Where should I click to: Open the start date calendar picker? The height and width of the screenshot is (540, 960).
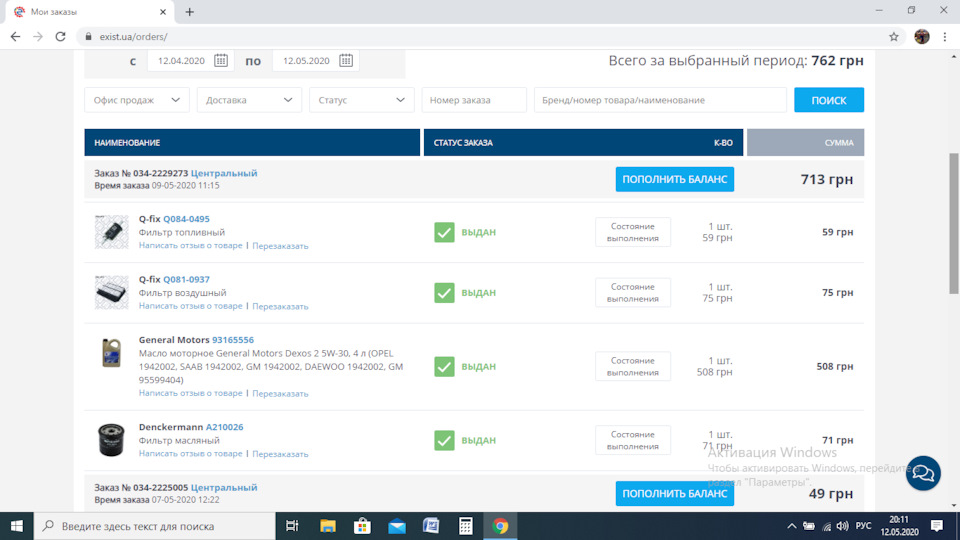click(x=221, y=61)
